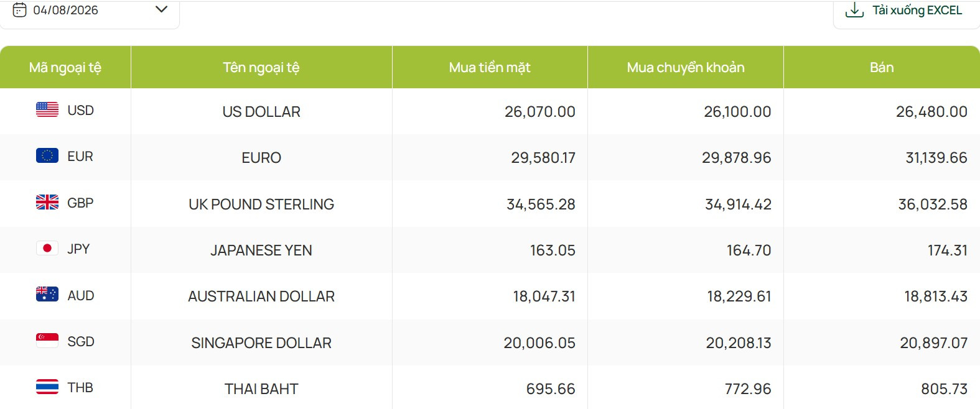Click the Tên ngoại tệ column header

coord(261,67)
